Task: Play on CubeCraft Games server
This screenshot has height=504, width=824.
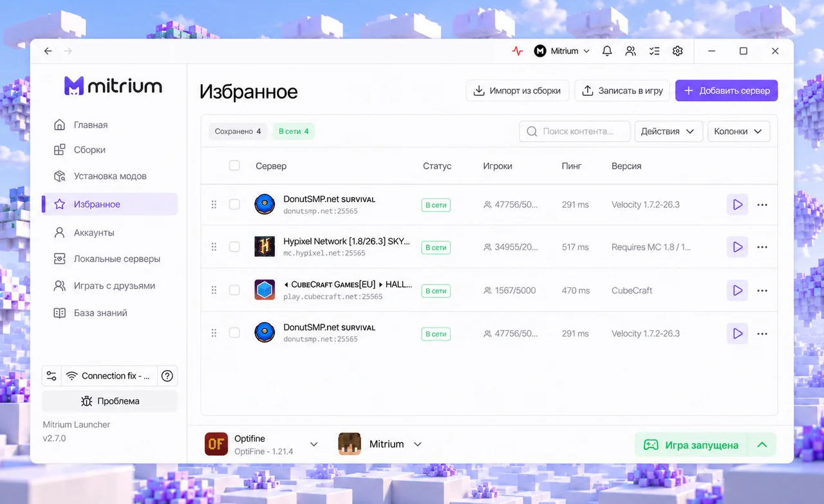Action: [738, 290]
